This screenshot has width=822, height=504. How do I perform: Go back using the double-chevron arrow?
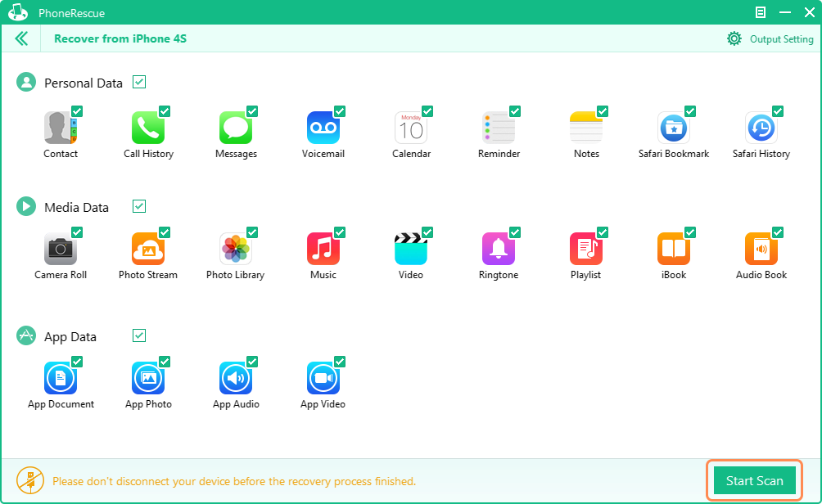(21, 38)
